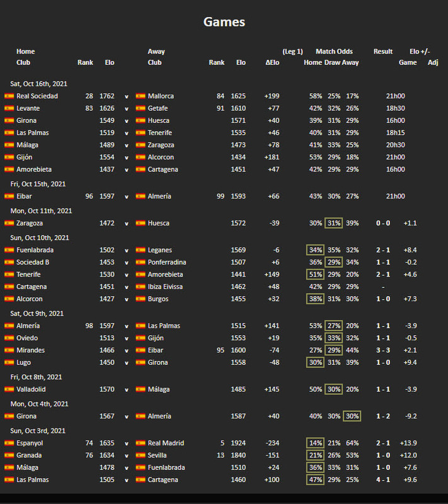Click the highlighted 21% home odds for Granada
The width and height of the screenshot is (448, 504).
(315, 455)
